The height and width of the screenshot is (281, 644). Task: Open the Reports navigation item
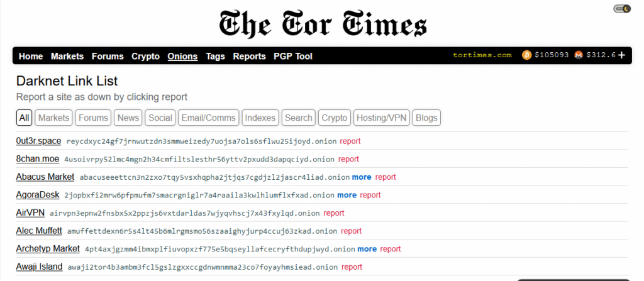pos(249,57)
